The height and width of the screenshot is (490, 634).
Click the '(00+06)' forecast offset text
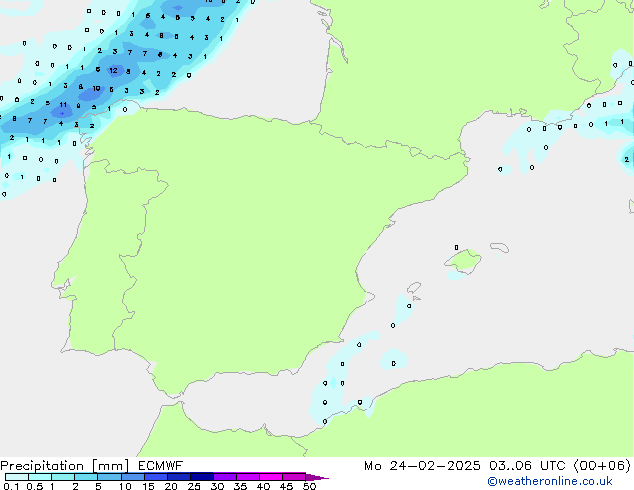pyautogui.click(x=602, y=466)
